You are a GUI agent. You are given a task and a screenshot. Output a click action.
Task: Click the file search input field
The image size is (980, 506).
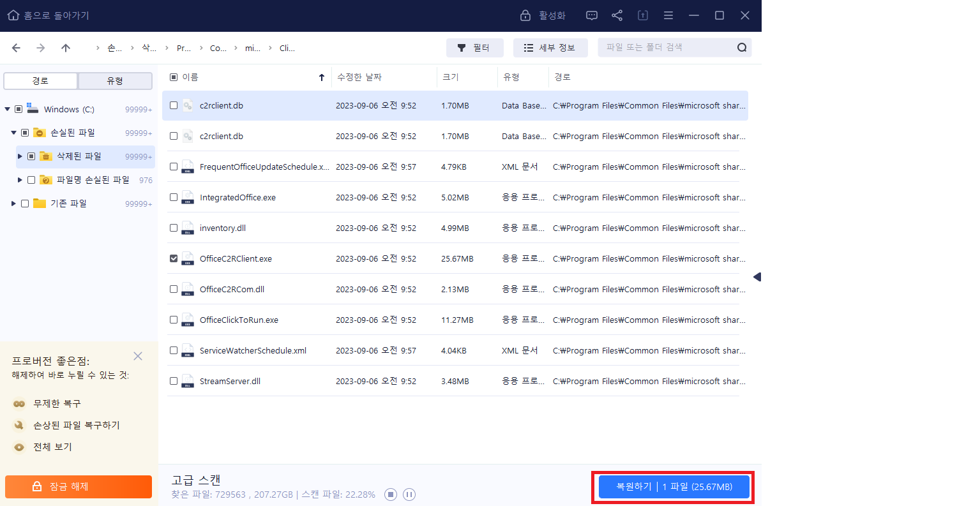664,47
